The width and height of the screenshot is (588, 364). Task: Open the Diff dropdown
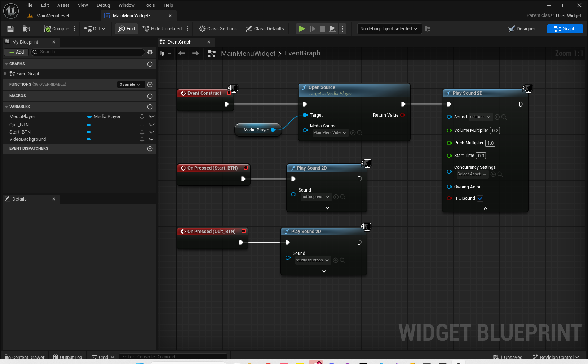pyautogui.click(x=95, y=29)
